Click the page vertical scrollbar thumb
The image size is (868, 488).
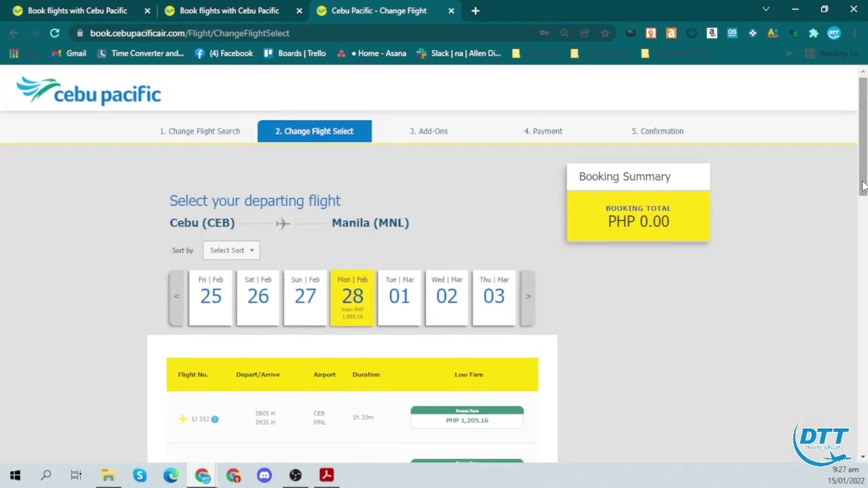863,136
